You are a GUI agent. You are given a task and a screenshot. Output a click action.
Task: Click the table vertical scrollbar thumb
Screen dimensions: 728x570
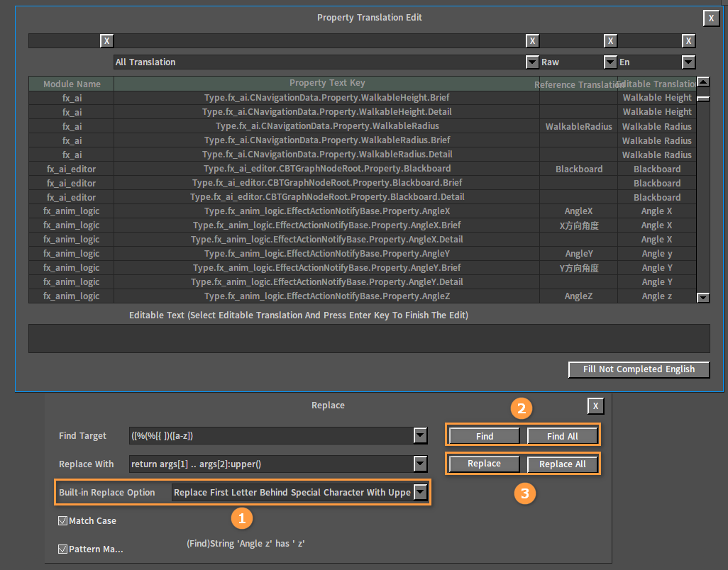(703, 99)
